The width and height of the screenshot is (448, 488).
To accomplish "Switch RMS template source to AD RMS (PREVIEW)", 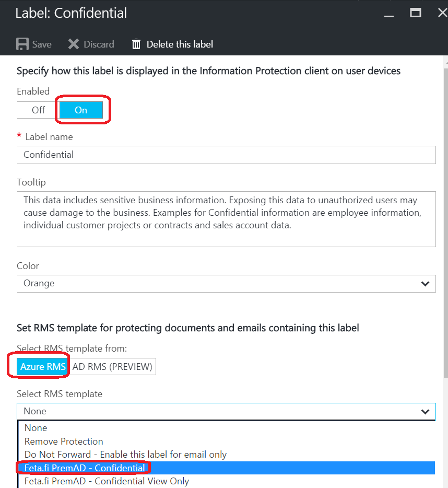I will [x=112, y=366].
